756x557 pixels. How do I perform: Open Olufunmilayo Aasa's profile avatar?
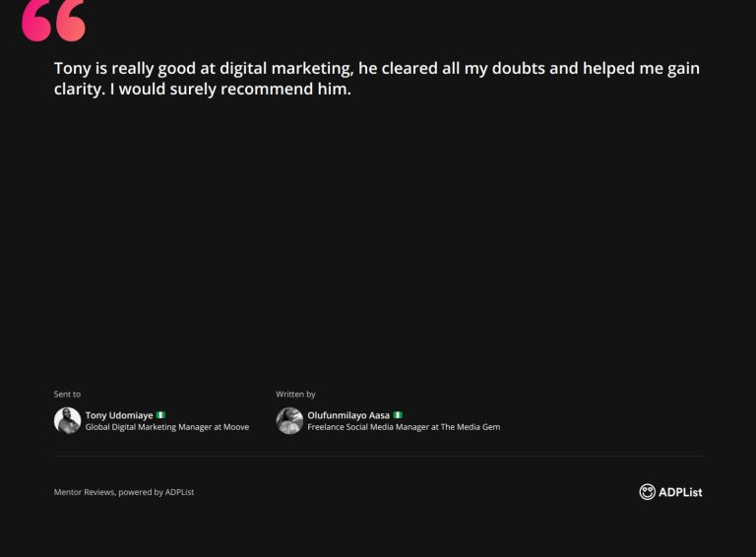289,421
